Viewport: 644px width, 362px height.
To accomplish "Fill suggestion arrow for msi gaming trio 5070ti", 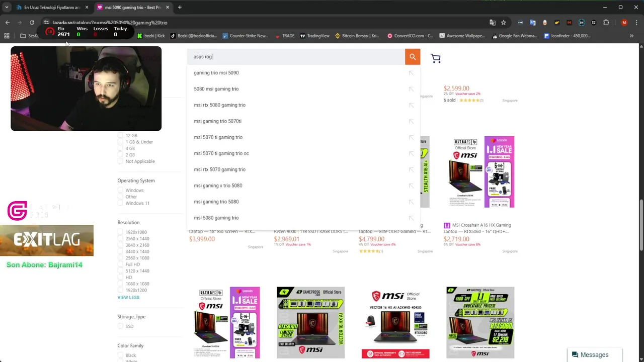I will (411, 121).
